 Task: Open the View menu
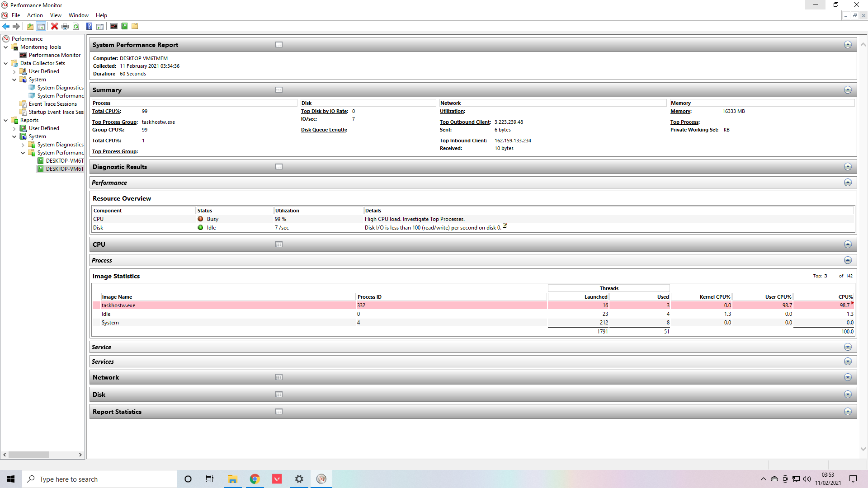(56, 15)
